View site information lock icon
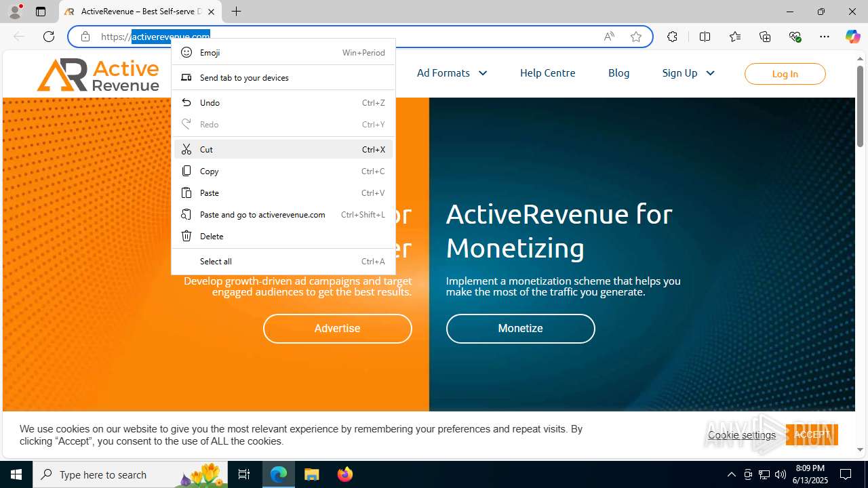Viewport: 868px width, 488px height. point(85,37)
